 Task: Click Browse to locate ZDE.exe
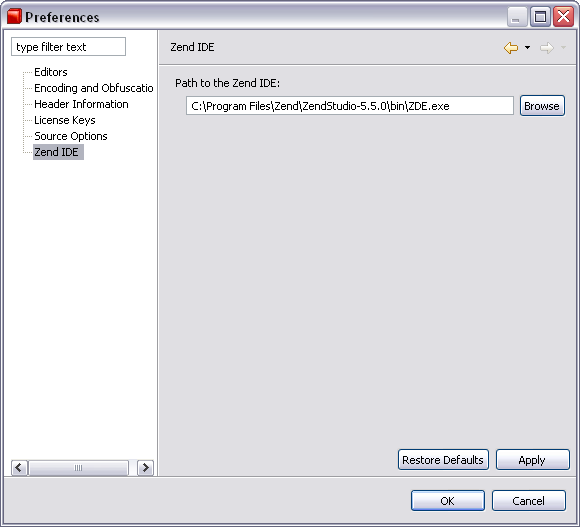(542, 106)
